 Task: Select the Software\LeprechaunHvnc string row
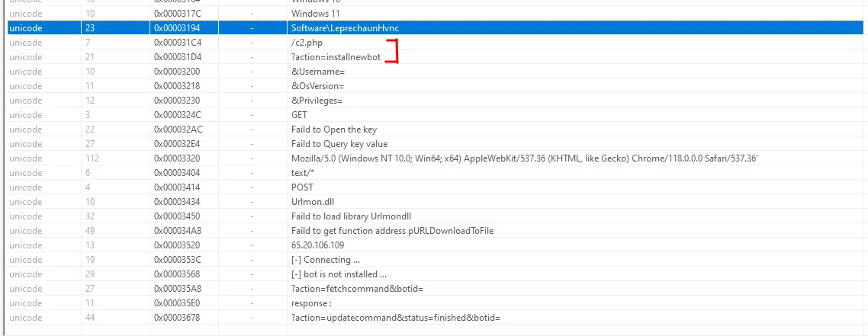pyautogui.click(x=345, y=28)
